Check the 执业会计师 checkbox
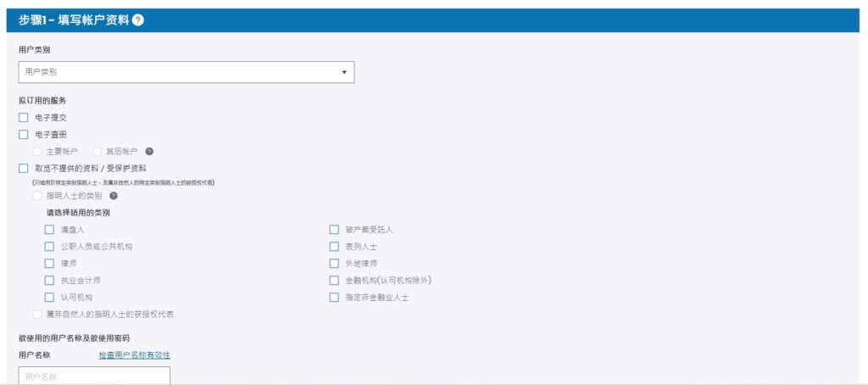The image size is (868, 385). tap(49, 281)
